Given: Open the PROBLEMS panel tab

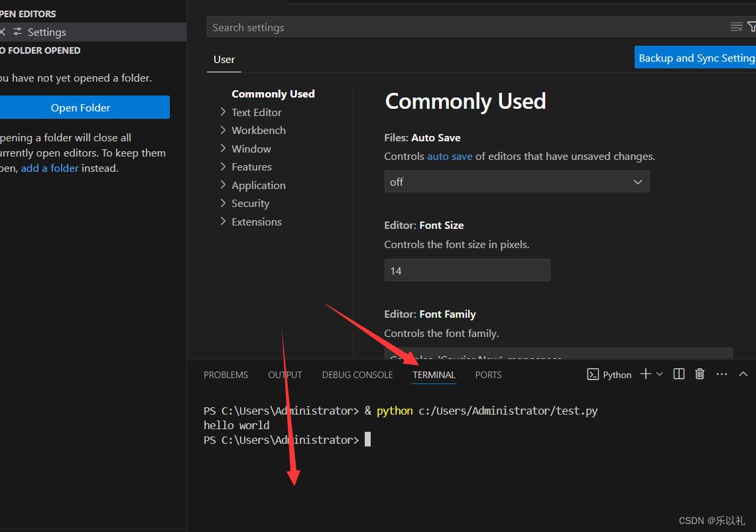Looking at the screenshot, I should [x=225, y=375].
